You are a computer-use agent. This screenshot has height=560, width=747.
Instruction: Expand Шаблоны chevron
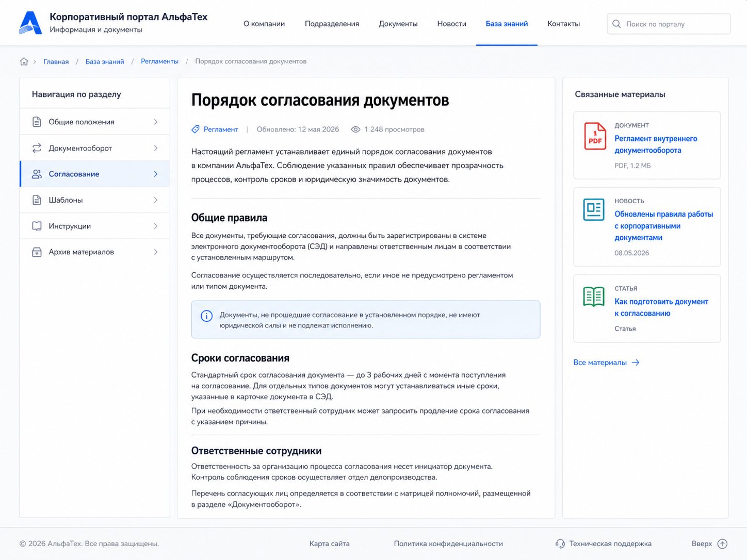[x=156, y=200]
